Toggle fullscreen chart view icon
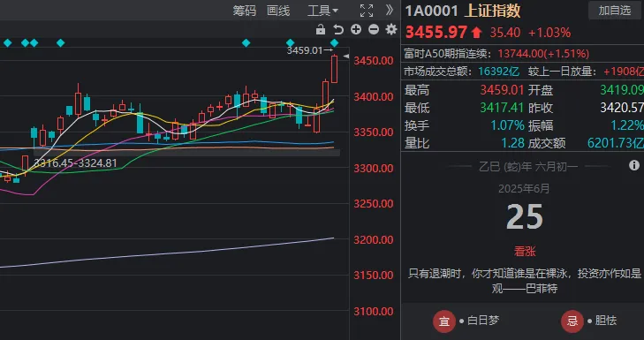Image resolution: width=644 pixels, height=340 pixels. click(x=367, y=11)
